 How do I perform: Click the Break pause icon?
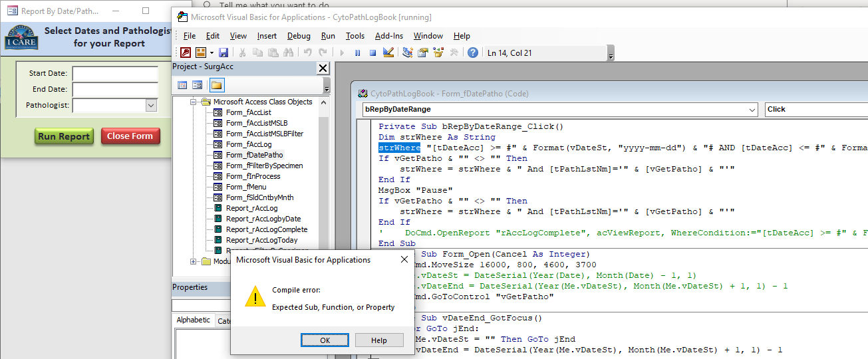pyautogui.click(x=357, y=53)
